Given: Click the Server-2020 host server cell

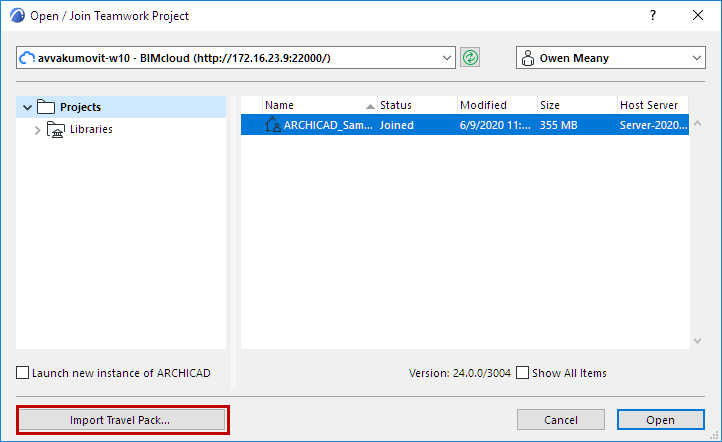Looking at the screenshot, I should (653, 125).
